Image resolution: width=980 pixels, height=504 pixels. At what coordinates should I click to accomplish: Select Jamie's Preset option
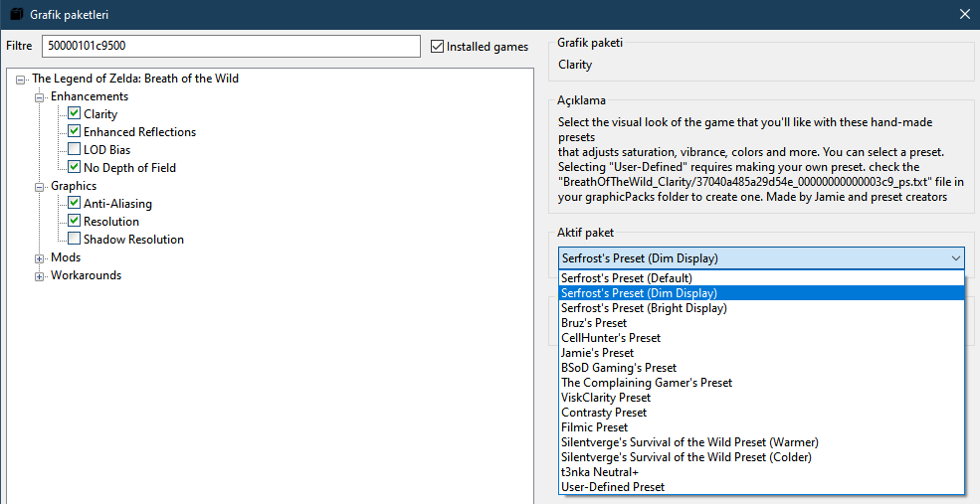[x=761, y=353]
